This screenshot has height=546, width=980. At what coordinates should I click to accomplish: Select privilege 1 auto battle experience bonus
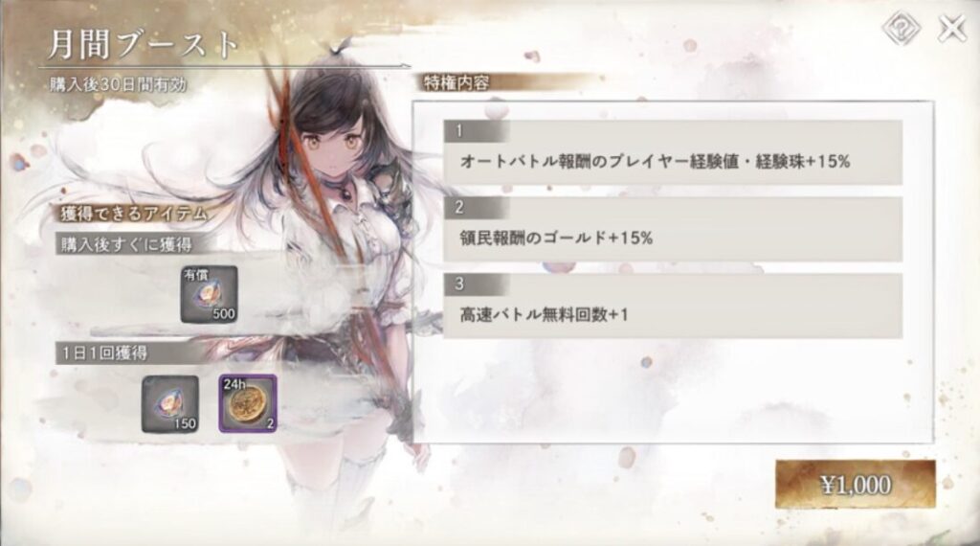(673, 152)
